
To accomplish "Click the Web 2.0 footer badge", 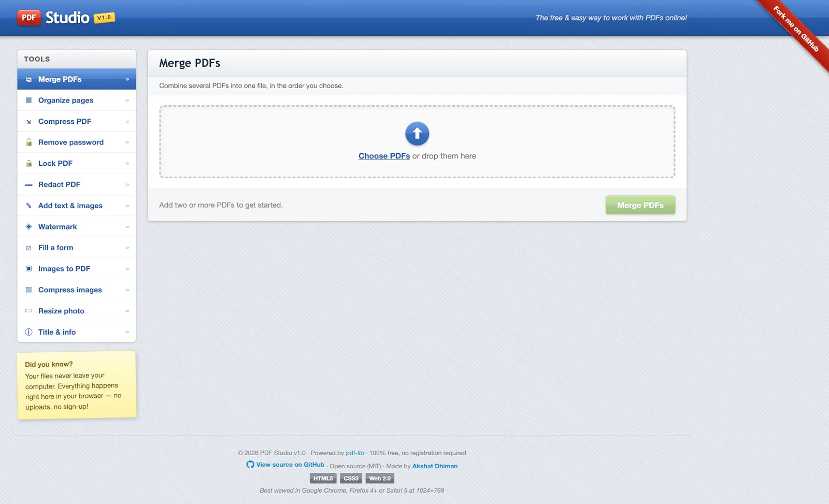I will (x=380, y=479).
